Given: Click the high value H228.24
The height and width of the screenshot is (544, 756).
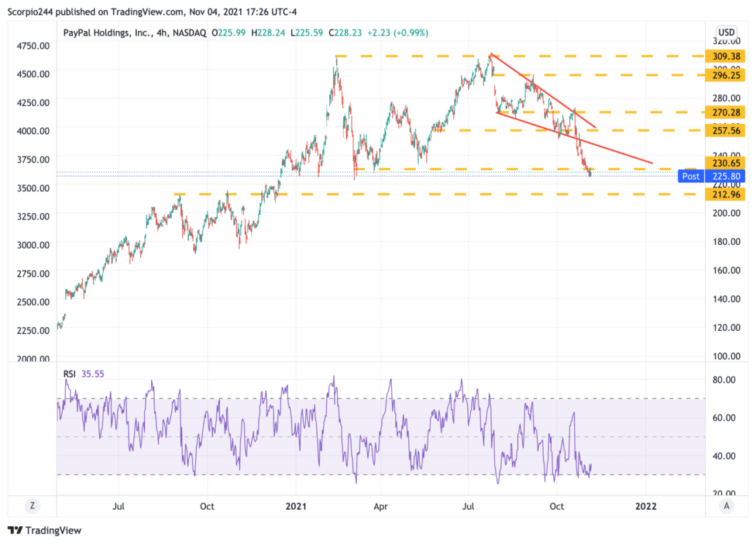Looking at the screenshot, I should click(268, 33).
